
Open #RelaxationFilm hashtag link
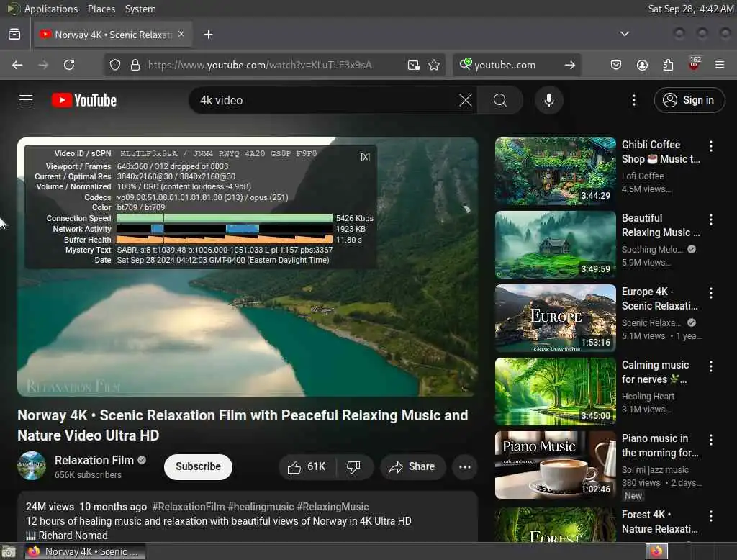[189, 507]
